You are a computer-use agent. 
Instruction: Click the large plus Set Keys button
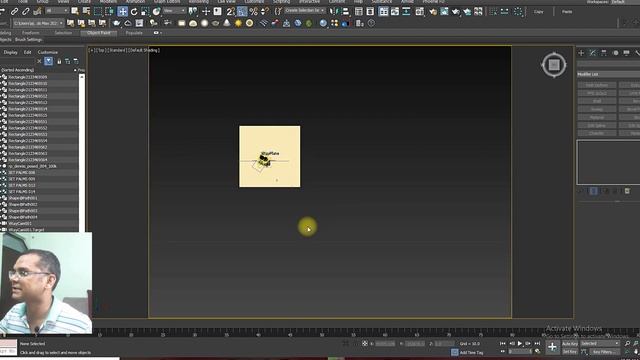point(552,347)
